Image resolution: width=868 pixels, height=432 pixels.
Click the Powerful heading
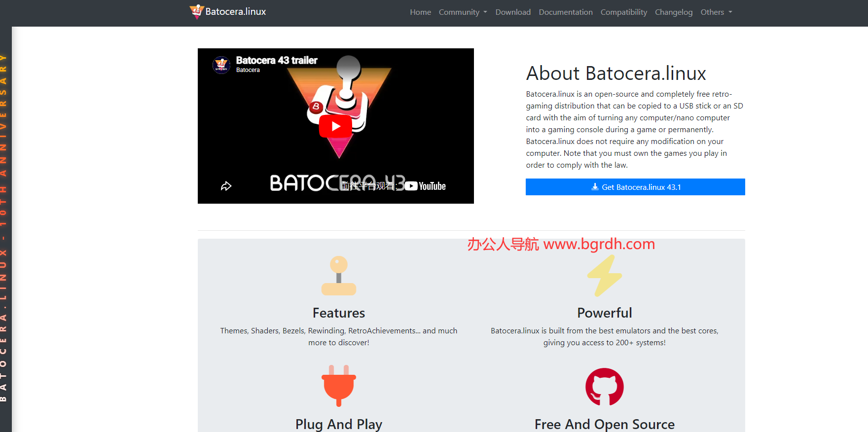(605, 313)
